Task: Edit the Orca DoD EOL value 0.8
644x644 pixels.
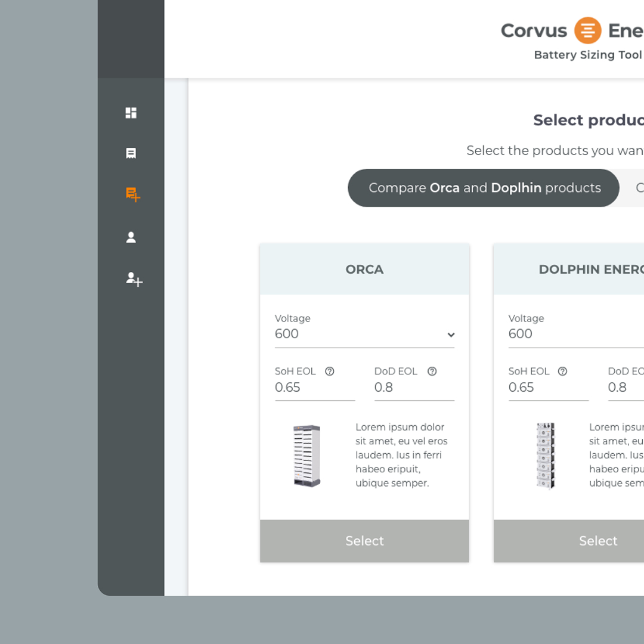Action: pyautogui.click(x=414, y=388)
